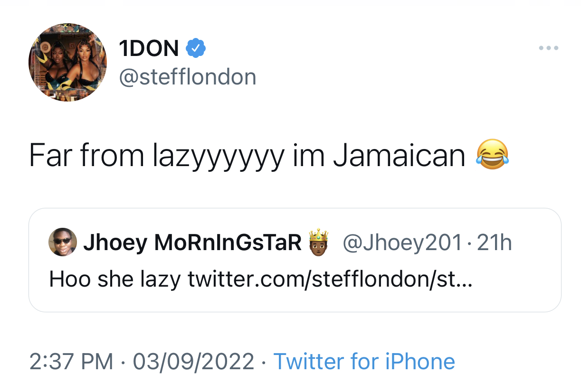
Task: Click the laughing-crying emoji in the tweet
Action: click(493, 155)
